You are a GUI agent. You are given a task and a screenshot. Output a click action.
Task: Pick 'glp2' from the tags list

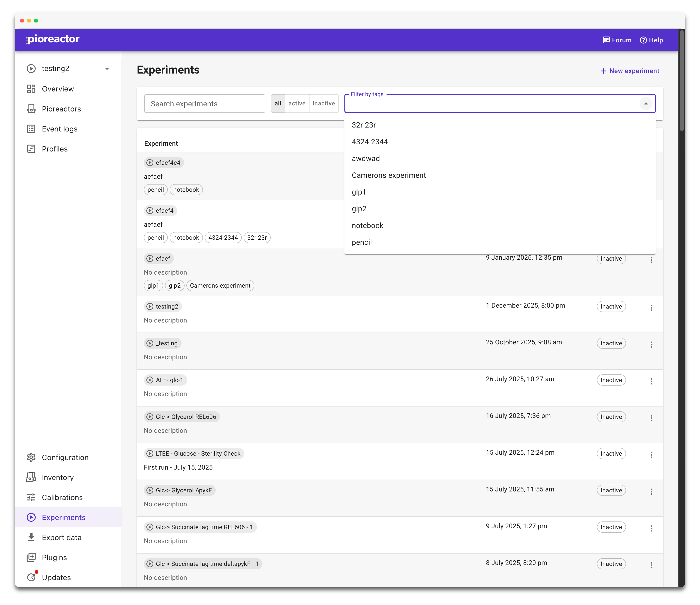coord(359,209)
